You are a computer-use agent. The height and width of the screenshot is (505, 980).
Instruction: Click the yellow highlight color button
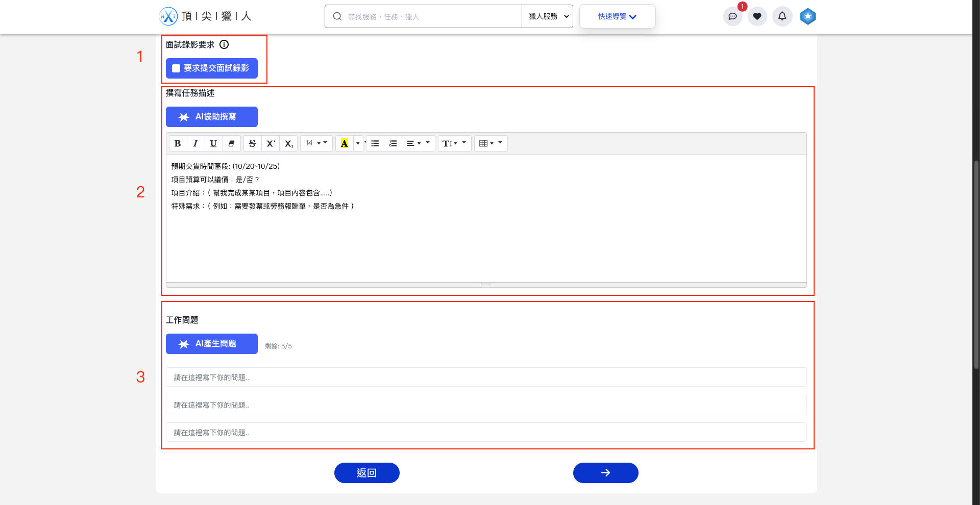345,143
